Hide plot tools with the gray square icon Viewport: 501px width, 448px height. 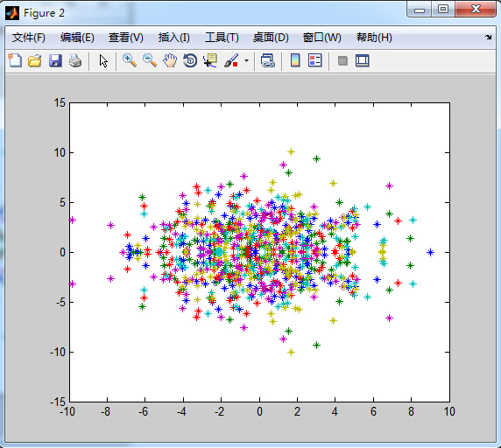(342, 60)
